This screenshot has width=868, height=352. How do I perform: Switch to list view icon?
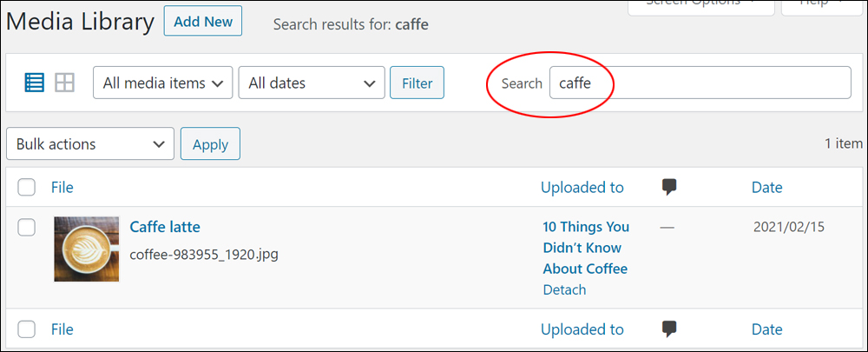point(35,83)
